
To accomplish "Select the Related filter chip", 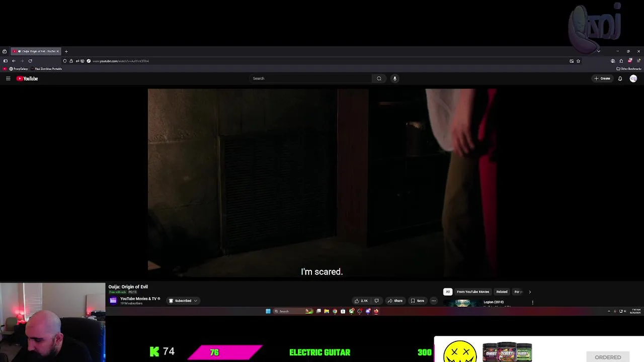I will [502, 292].
